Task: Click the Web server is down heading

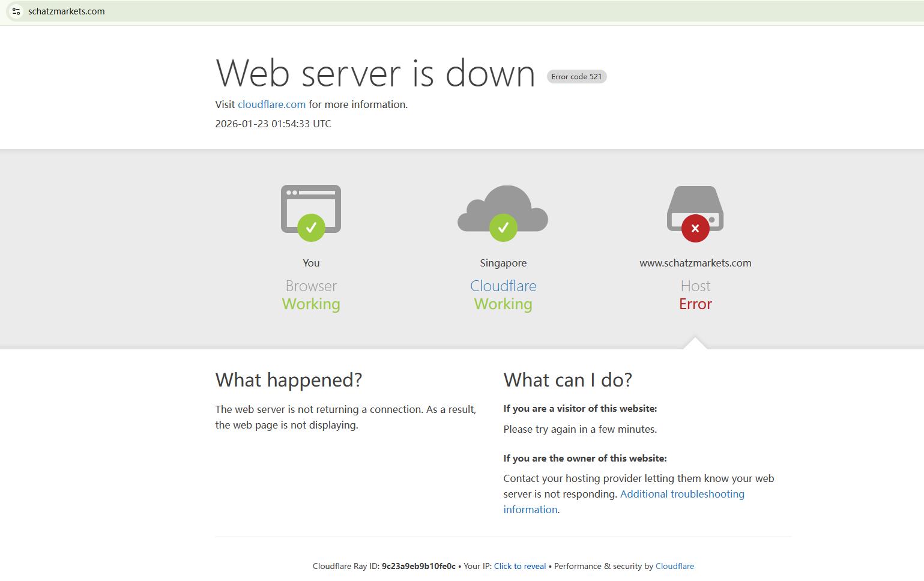Action: click(x=375, y=73)
